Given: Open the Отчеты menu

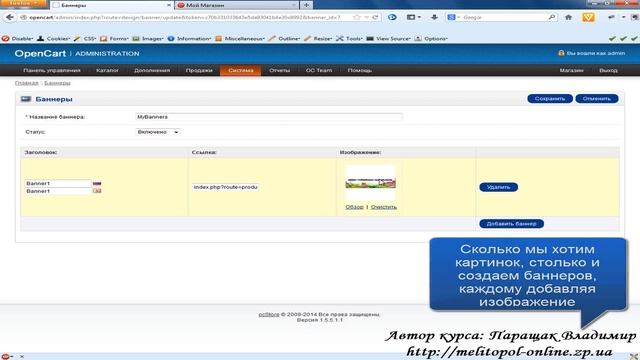Looking at the screenshot, I should 280,70.
